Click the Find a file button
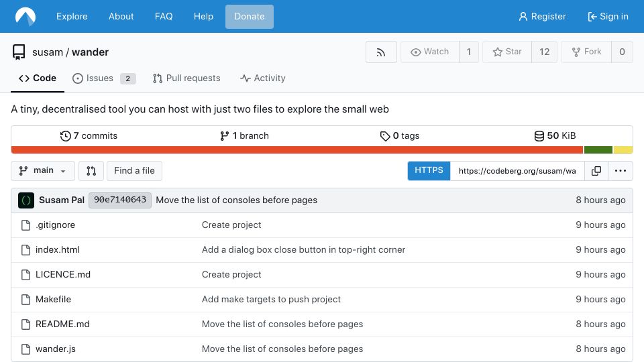The width and height of the screenshot is (644, 362). tap(134, 171)
